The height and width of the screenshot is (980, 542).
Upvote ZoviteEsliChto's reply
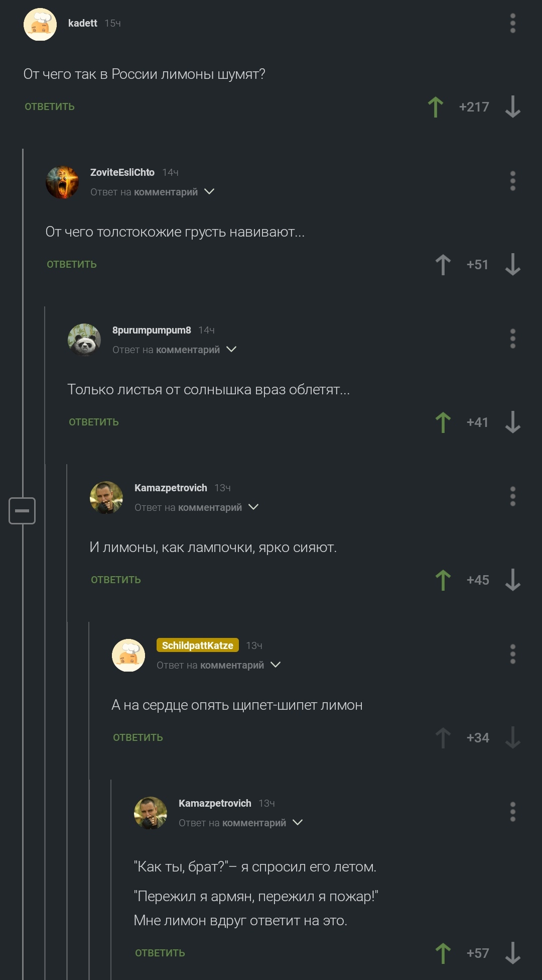tap(443, 265)
